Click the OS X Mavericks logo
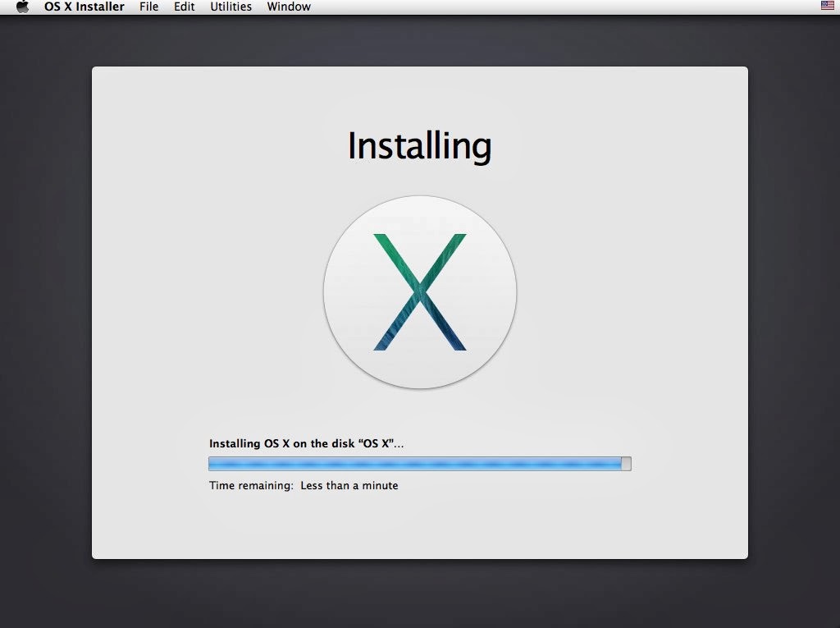This screenshot has height=628, width=840. coord(420,292)
